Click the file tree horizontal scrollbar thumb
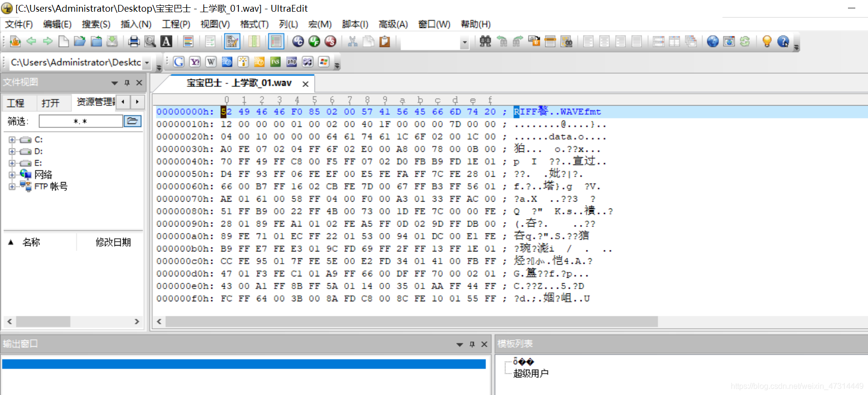Viewport: 868px width, 395px height. (x=43, y=321)
